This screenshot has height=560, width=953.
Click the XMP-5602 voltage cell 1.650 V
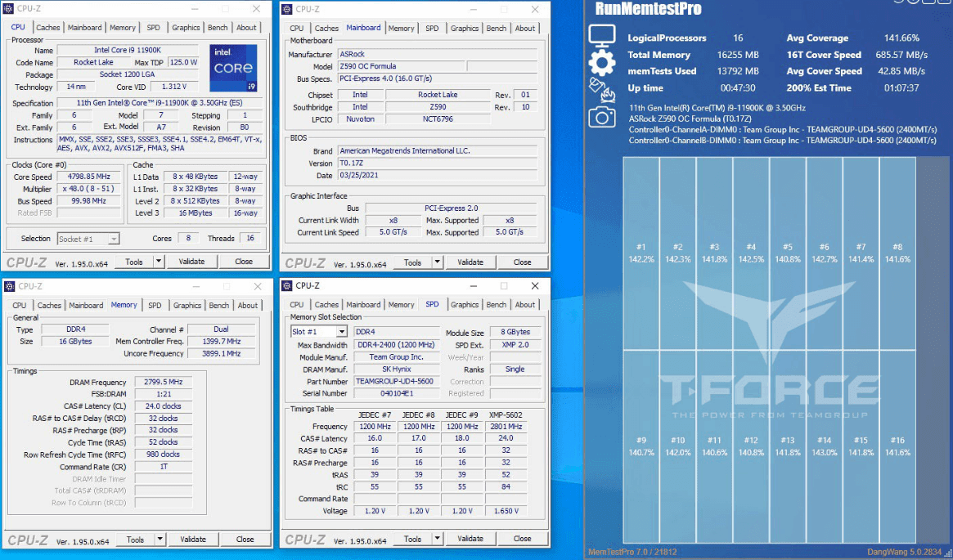[x=506, y=512]
